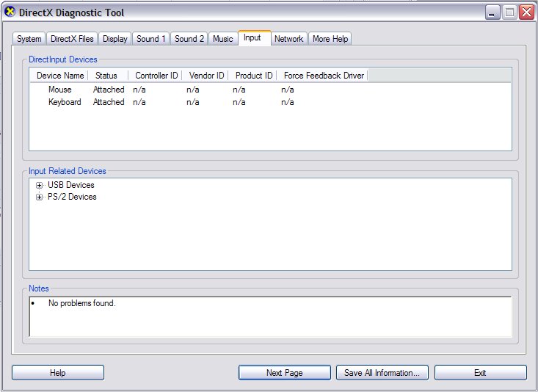Click the Attached status for Mouse
538x392 pixels.
pos(109,90)
